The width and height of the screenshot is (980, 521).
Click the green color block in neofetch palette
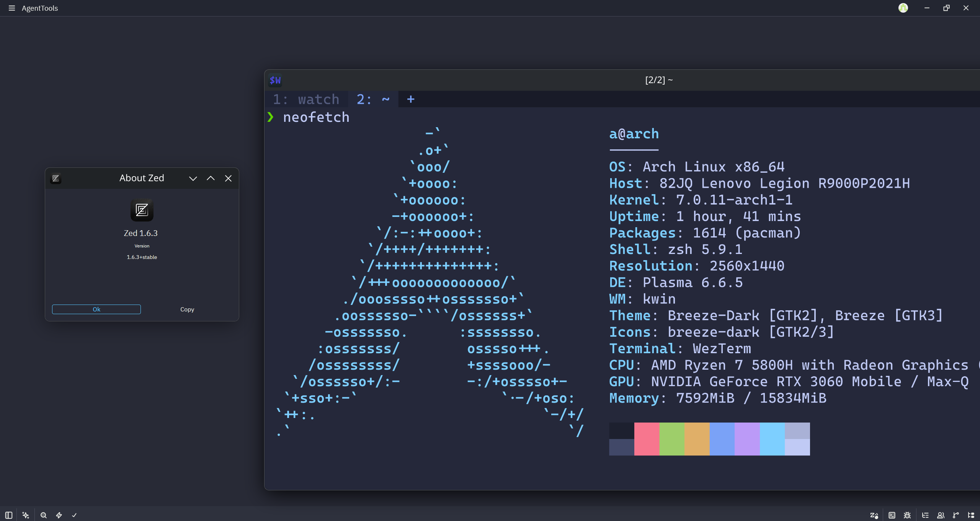[x=672, y=439]
